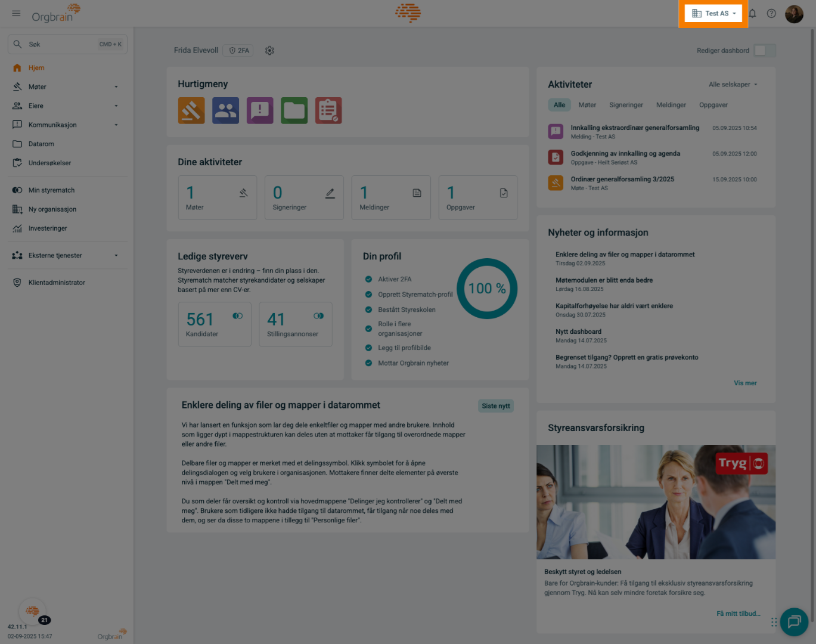Click the Investeringer chart icon
This screenshot has height=644, width=816.
[x=17, y=228]
